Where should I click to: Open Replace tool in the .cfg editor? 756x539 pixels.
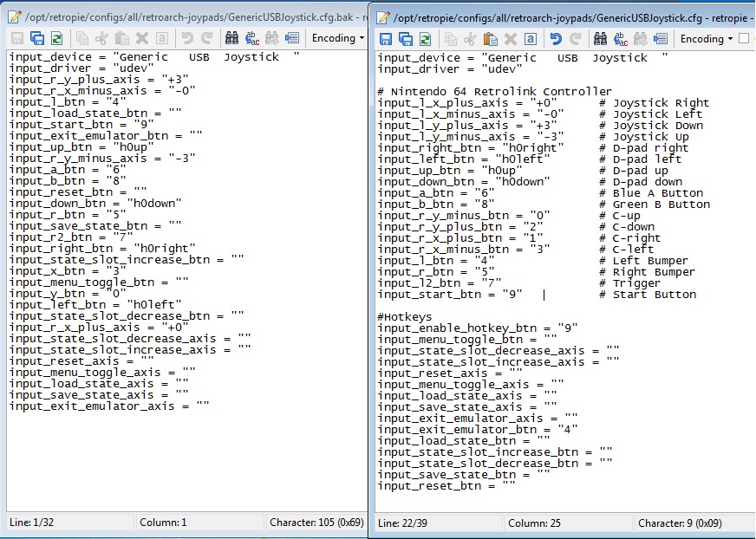point(621,39)
